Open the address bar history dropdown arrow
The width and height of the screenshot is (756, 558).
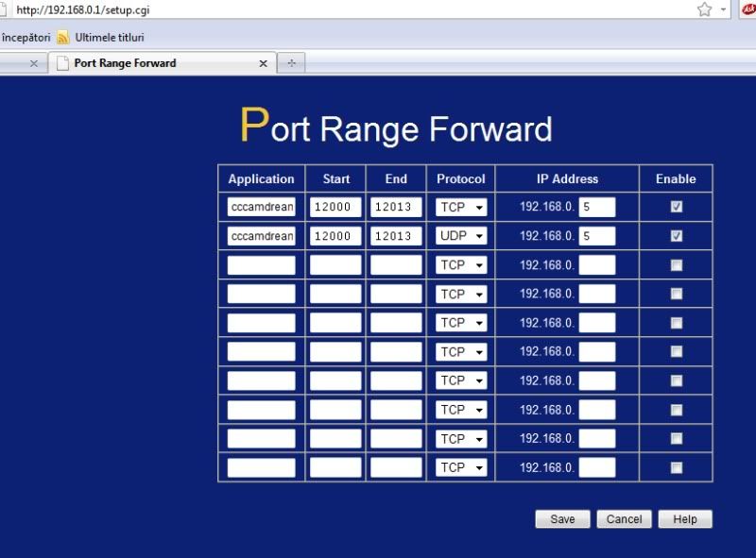click(x=725, y=9)
